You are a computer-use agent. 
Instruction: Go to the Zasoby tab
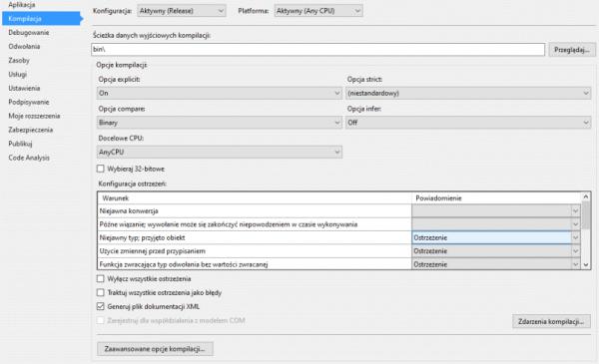tap(19, 60)
